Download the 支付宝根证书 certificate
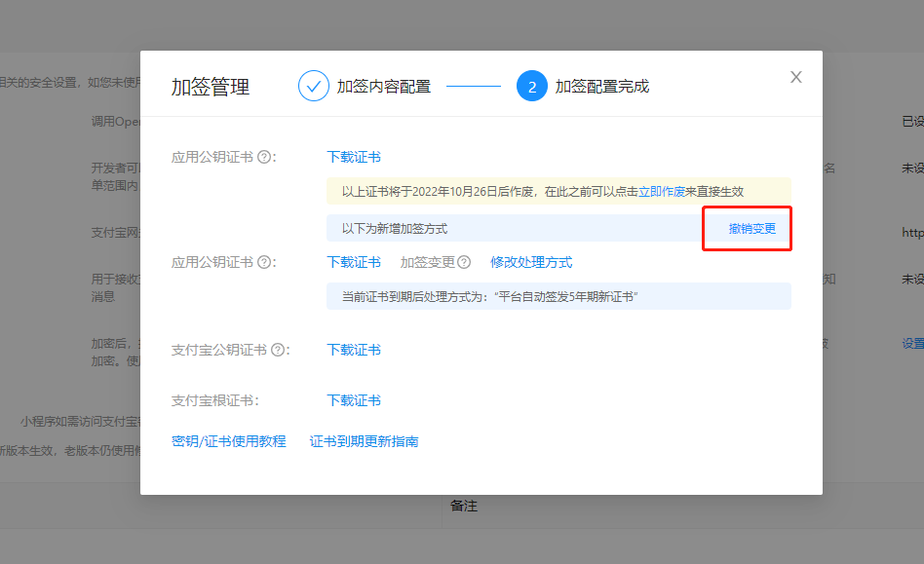This screenshot has height=564, width=924. point(354,400)
